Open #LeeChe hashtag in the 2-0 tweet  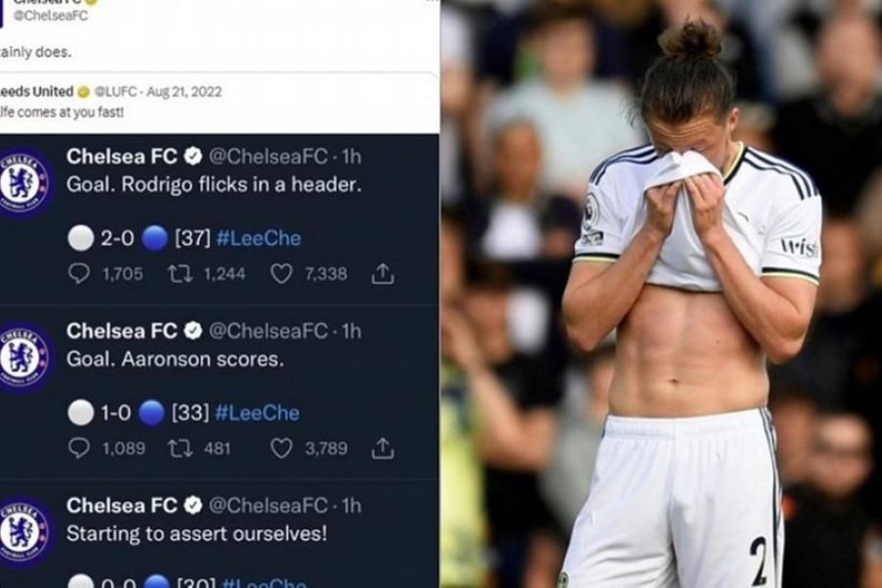259,238
